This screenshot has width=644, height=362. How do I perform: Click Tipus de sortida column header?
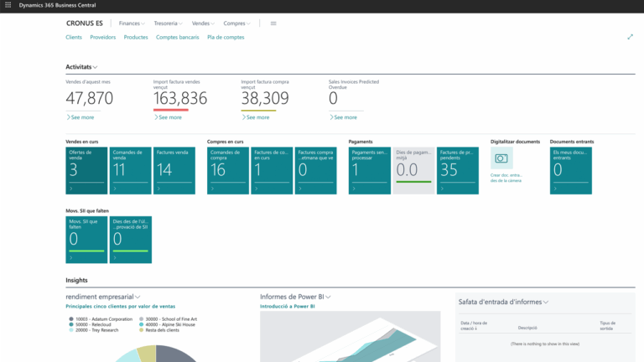[607, 325]
